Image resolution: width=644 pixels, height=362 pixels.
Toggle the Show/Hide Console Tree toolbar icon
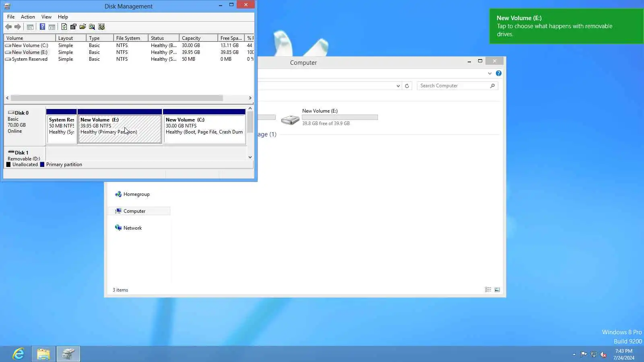(30, 27)
